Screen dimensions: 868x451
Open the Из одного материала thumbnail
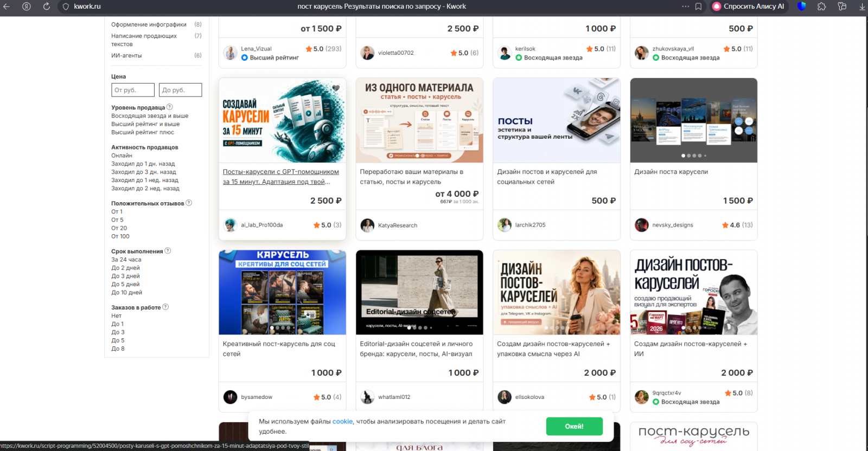pyautogui.click(x=419, y=120)
